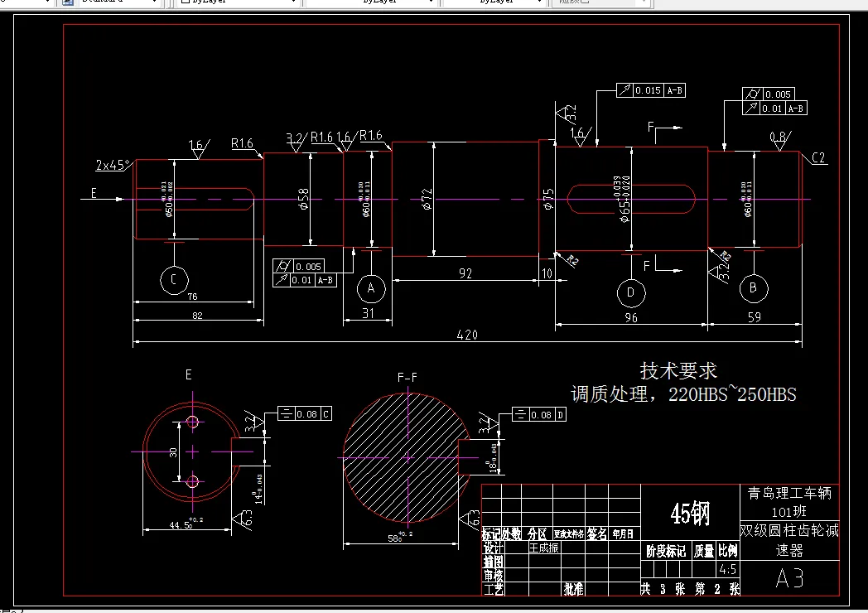This screenshot has height=613, width=868.
Task: Select the 双级圆柱齿轮减 drawing title line
Action: (789, 530)
